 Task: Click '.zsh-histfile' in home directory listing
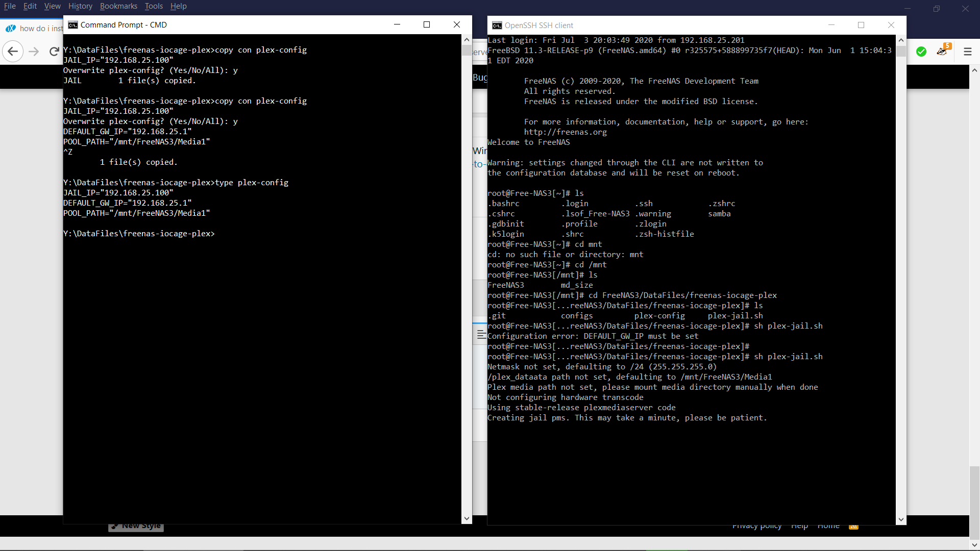[x=664, y=234]
